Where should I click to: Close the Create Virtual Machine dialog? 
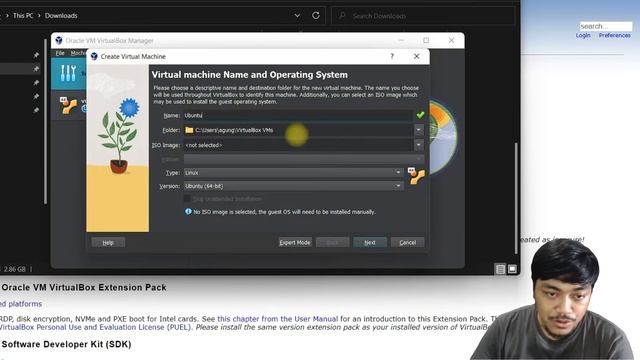[x=416, y=56]
